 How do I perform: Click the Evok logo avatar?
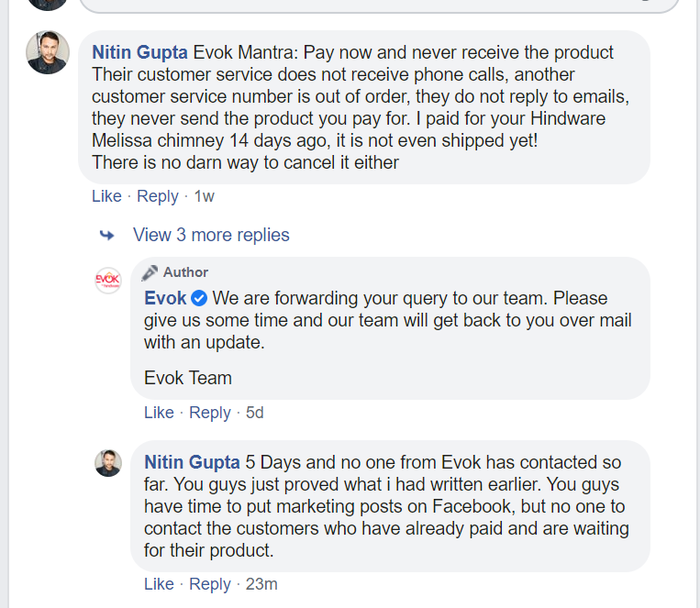[x=108, y=281]
